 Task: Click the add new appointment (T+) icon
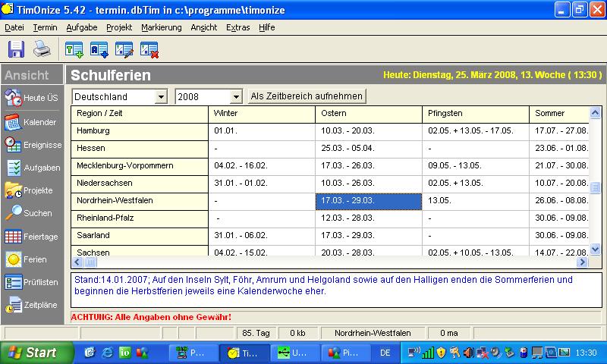click(74, 50)
